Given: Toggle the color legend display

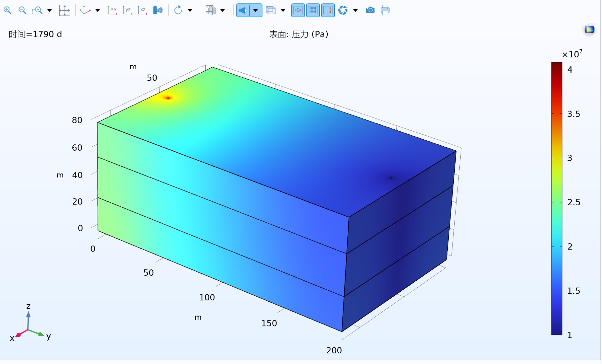Looking at the screenshot, I should [x=328, y=10].
